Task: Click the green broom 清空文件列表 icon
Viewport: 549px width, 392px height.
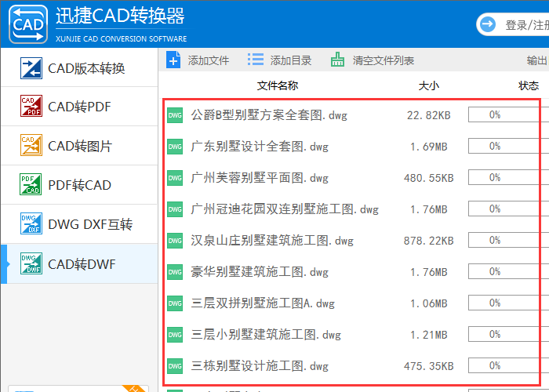Action: pyautogui.click(x=337, y=60)
